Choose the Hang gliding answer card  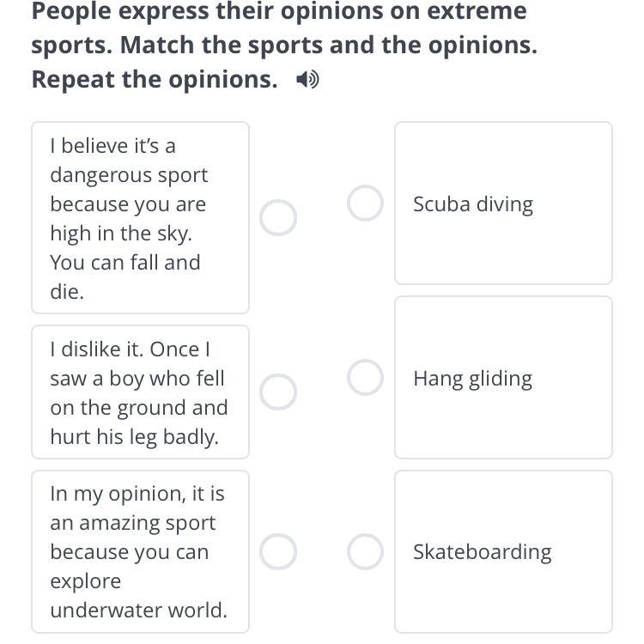click(503, 378)
